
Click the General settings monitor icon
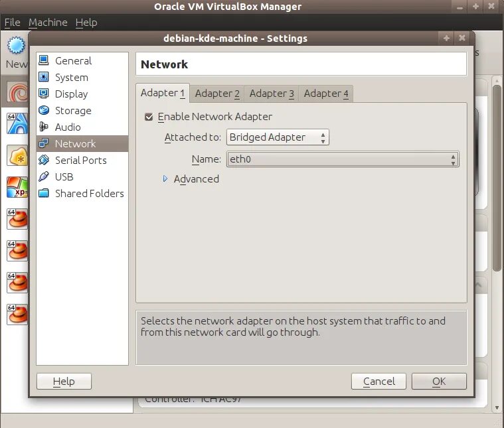pos(44,60)
